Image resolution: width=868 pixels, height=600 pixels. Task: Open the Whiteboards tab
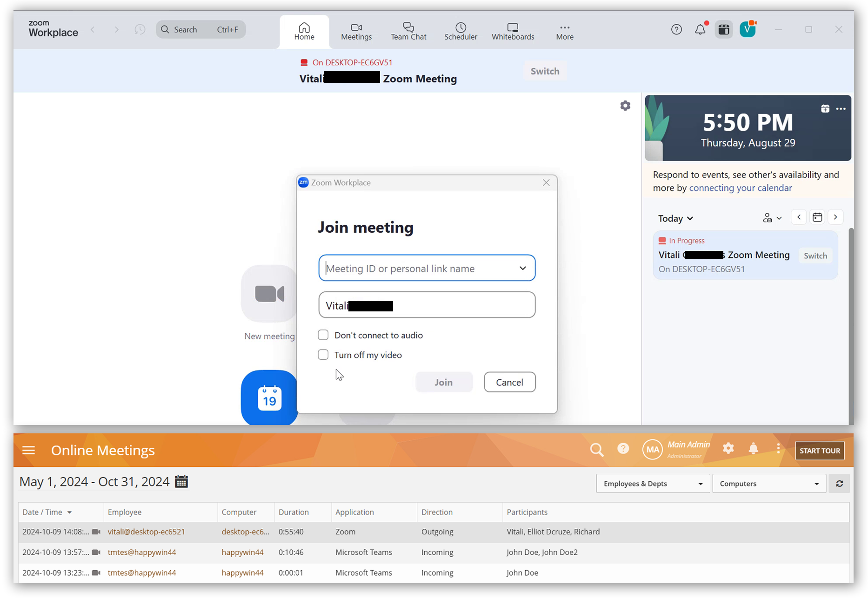point(513,31)
